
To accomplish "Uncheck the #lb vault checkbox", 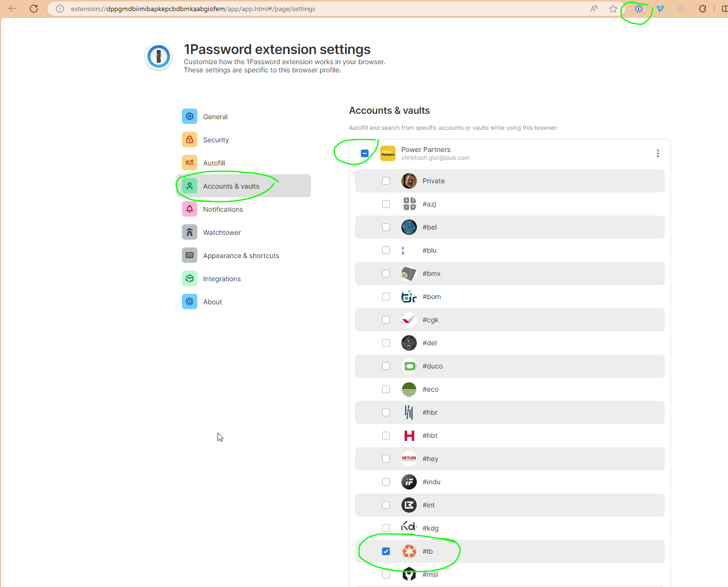I will tap(386, 551).
